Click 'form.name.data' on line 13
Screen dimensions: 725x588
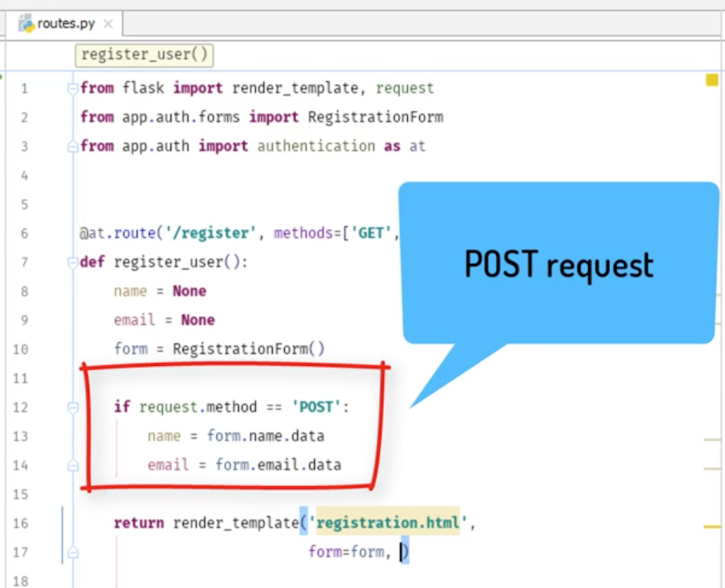coord(265,436)
